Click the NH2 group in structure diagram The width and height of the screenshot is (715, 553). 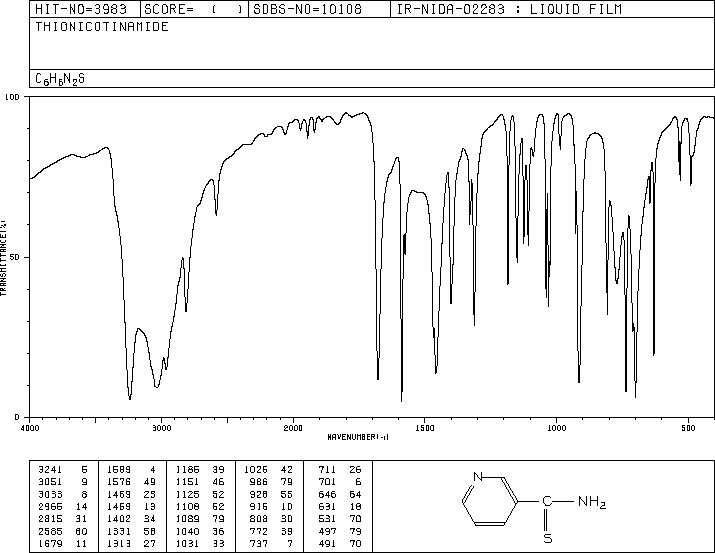tap(592, 502)
